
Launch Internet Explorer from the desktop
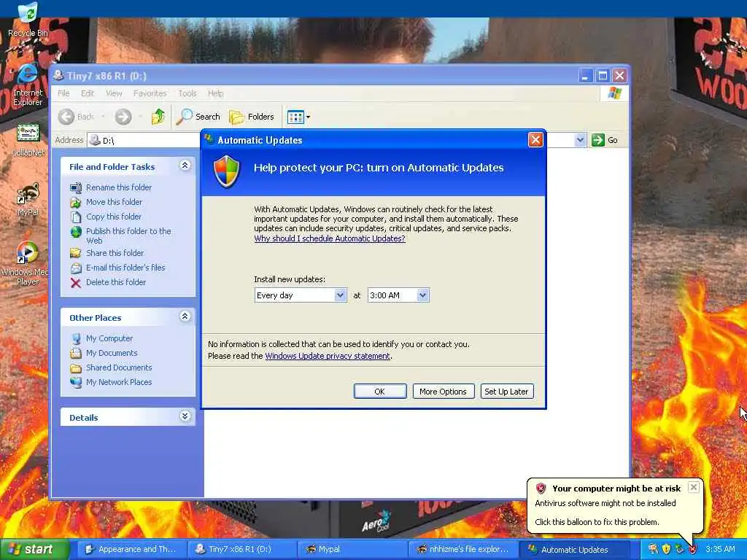pyautogui.click(x=28, y=85)
